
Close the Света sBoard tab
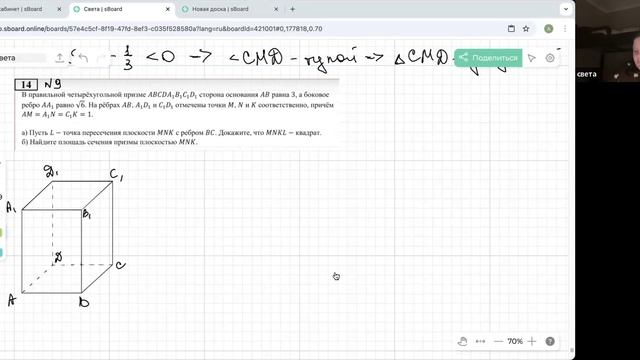pos(168,9)
